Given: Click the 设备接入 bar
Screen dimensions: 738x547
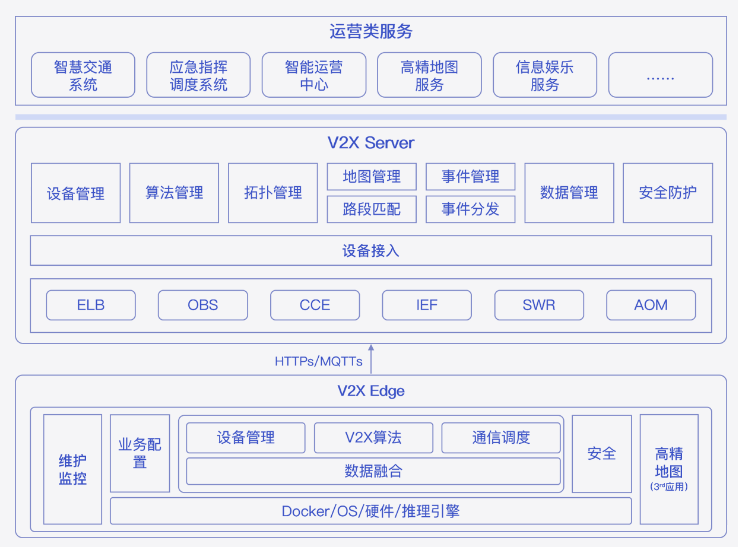Looking at the screenshot, I should (371, 250).
